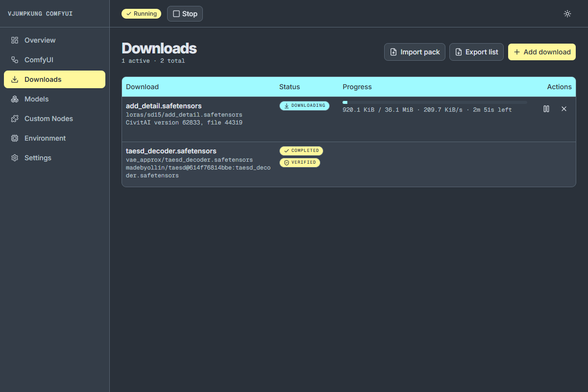This screenshot has height=392, width=588.
Task: Click Add download button
Action: (x=542, y=52)
